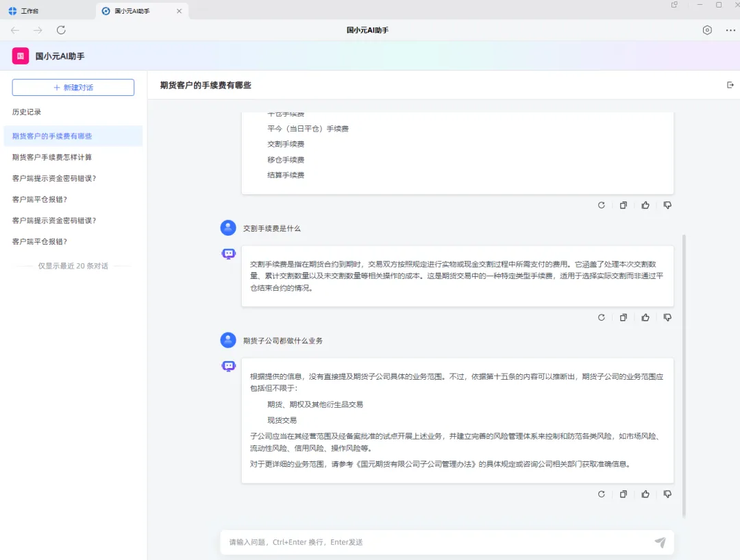Start a new chat with 新建对话 button
Image resolution: width=740 pixels, height=560 pixels.
pos(73,88)
